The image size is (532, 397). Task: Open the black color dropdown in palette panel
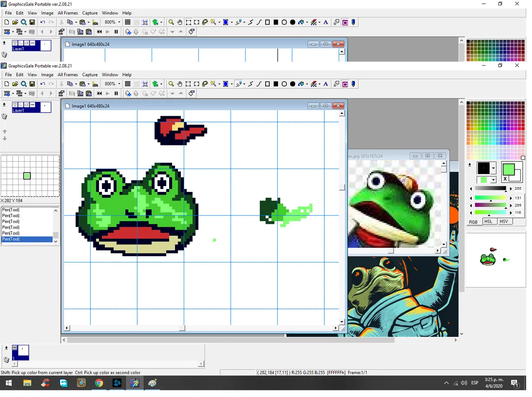coord(493,168)
